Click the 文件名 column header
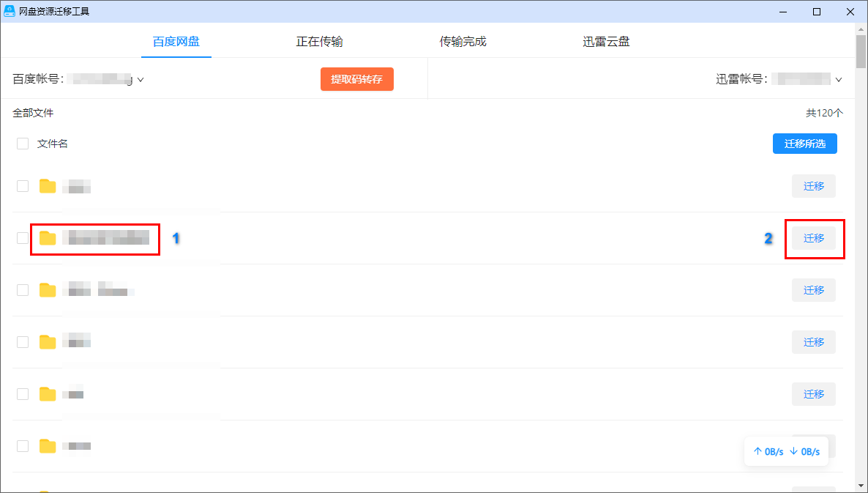Image resolution: width=868 pixels, height=493 pixels. click(53, 144)
